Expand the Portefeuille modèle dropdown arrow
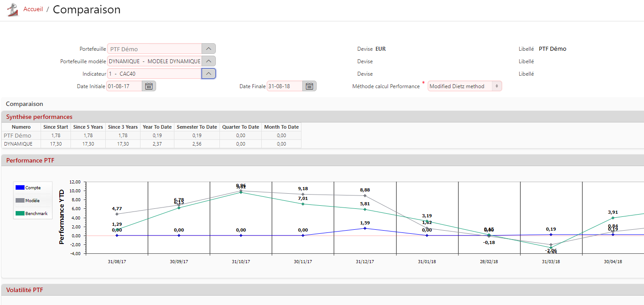 click(x=209, y=61)
